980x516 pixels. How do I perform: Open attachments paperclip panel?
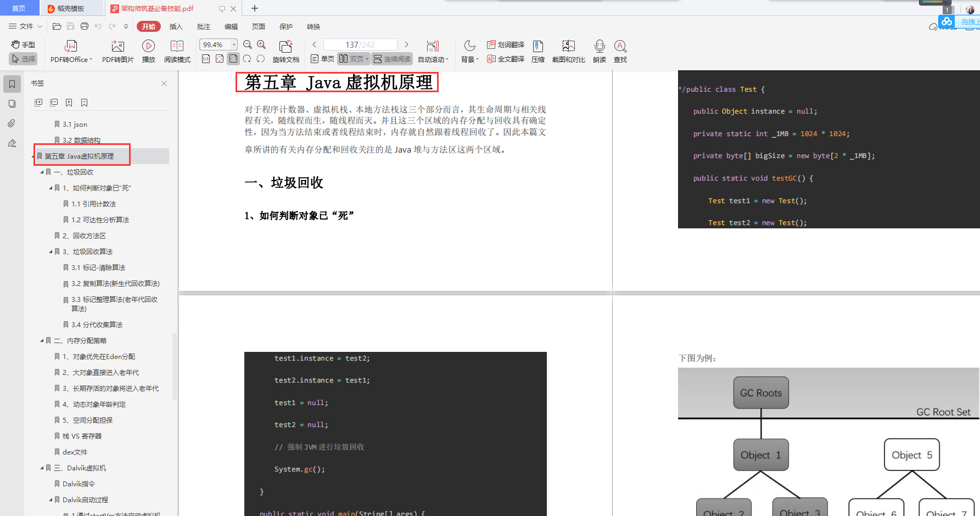pyautogui.click(x=12, y=124)
